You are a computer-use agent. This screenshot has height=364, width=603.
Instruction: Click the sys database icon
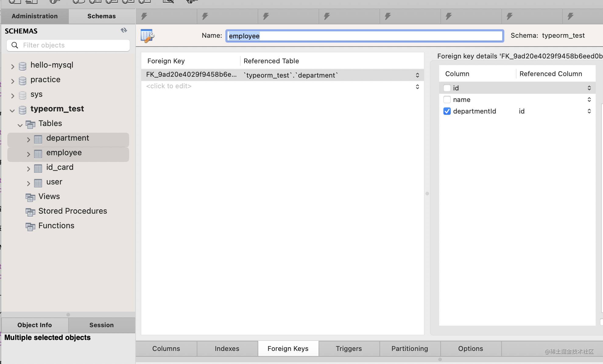[23, 95]
